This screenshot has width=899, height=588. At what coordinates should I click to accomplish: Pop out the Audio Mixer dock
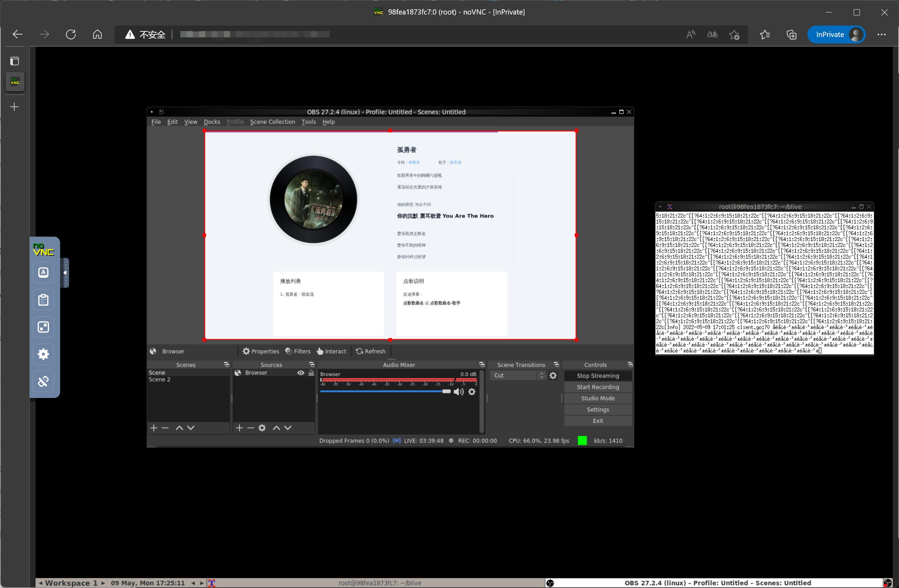point(482,364)
